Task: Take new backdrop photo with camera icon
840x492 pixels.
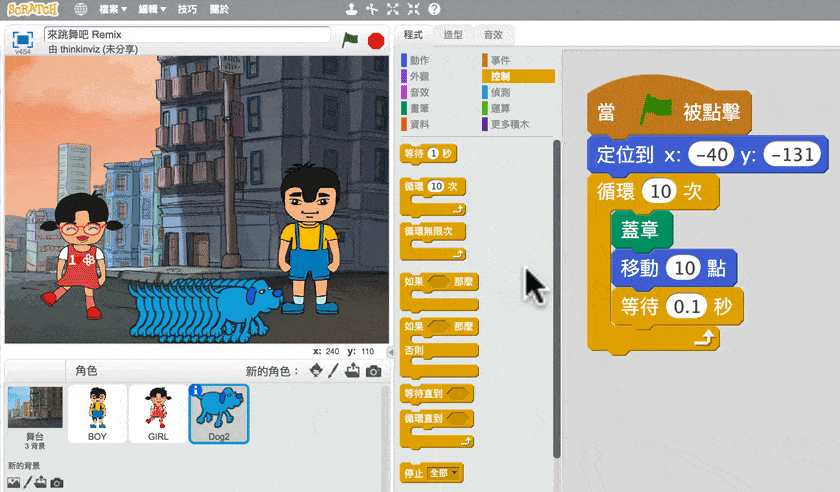Action: [57, 483]
